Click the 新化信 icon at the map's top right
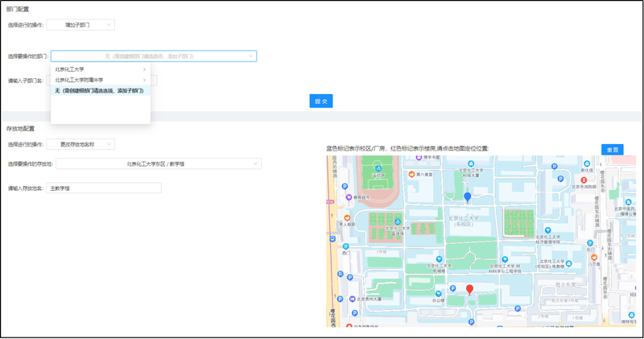644x339 pixels. tap(587, 164)
